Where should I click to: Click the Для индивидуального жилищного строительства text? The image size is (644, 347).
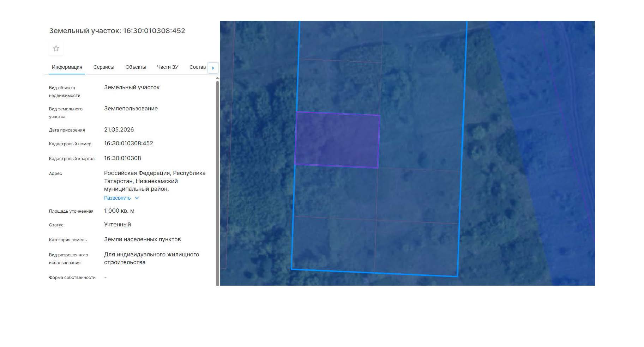[x=151, y=258]
